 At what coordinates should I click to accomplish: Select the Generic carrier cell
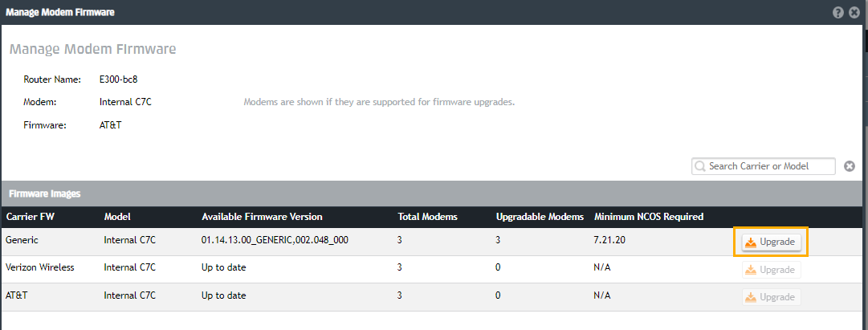(21, 240)
